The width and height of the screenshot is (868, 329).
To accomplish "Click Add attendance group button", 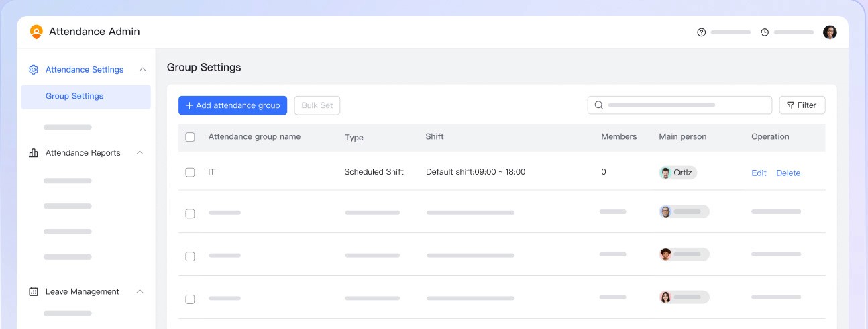I will pos(233,105).
